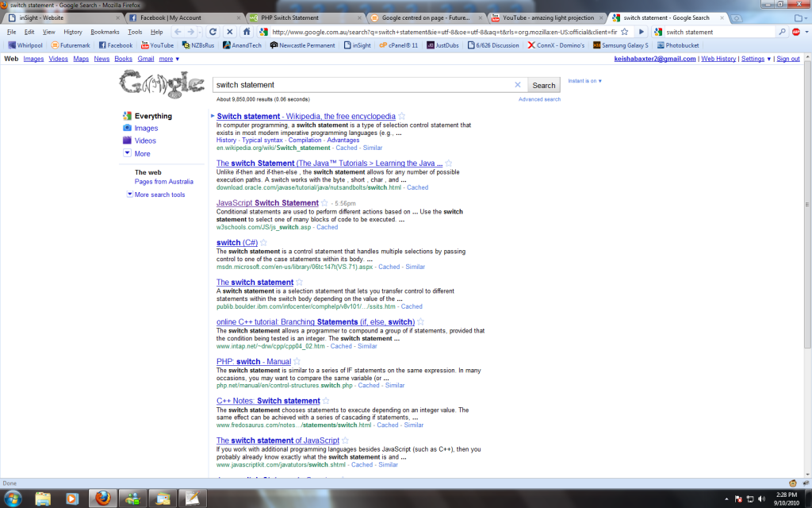Open the Settings dropdown in Google's header

756,59
